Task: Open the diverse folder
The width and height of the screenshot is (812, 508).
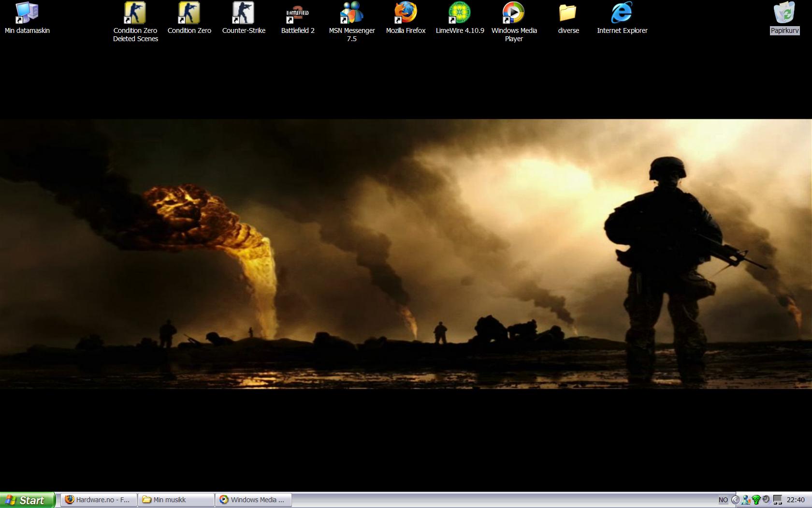Action: click(x=568, y=18)
